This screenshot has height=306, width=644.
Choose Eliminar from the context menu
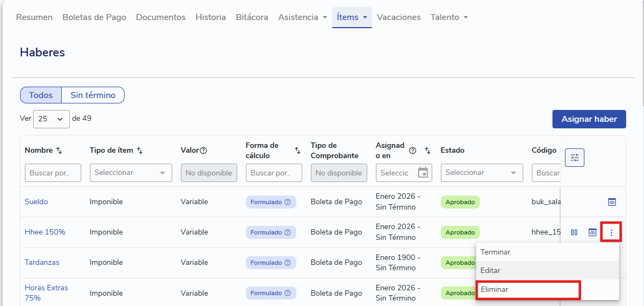coord(527,290)
